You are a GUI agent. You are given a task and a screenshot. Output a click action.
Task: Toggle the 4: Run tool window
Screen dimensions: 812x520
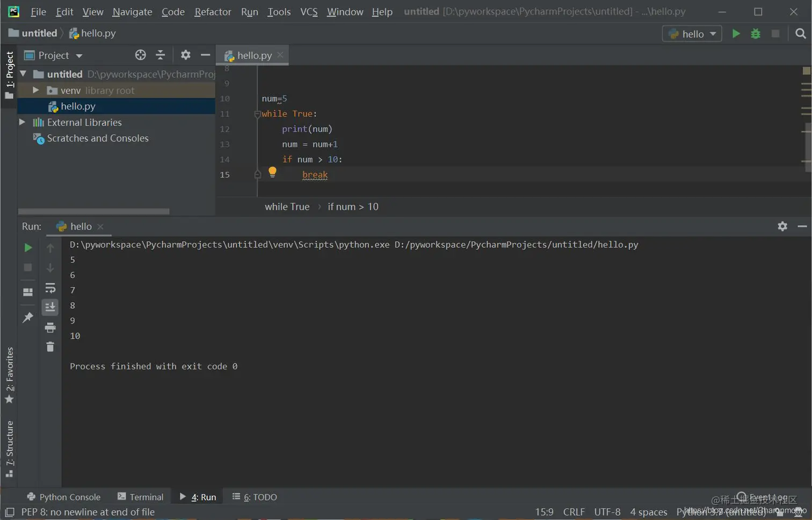pyautogui.click(x=198, y=497)
